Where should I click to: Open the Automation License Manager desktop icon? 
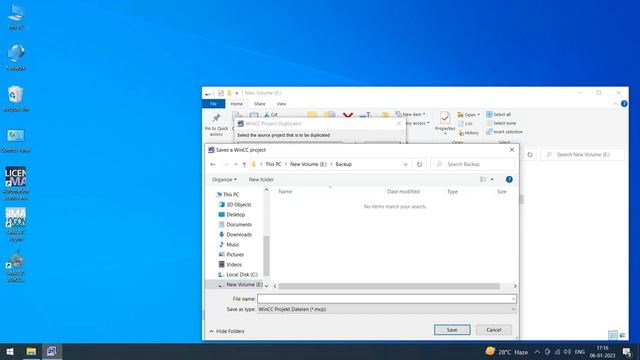tap(16, 183)
